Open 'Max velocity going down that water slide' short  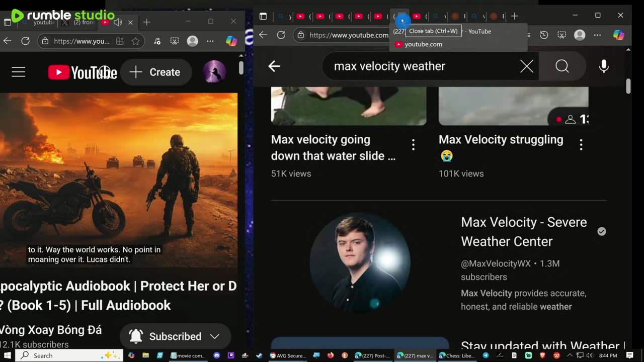(x=334, y=147)
